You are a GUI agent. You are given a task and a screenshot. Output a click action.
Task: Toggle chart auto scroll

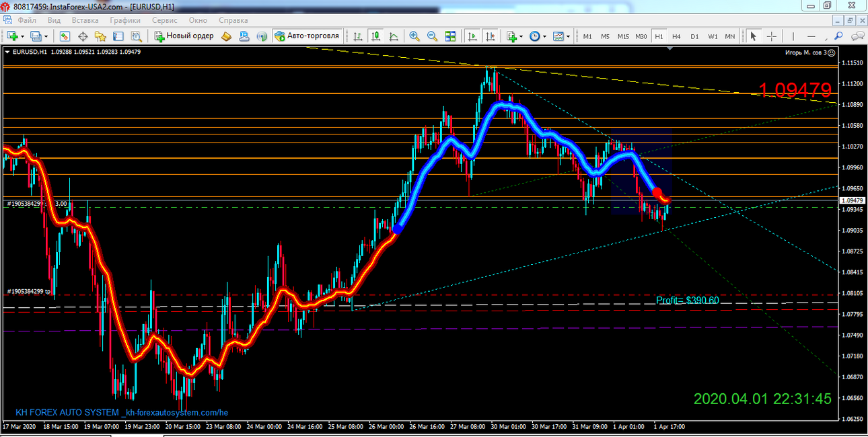(x=472, y=36)
